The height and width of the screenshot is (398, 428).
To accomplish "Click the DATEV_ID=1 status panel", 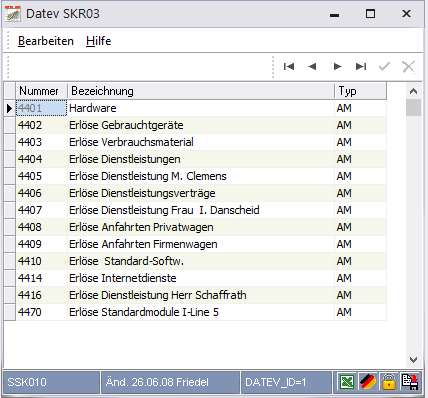I will [x=286, y=382].
